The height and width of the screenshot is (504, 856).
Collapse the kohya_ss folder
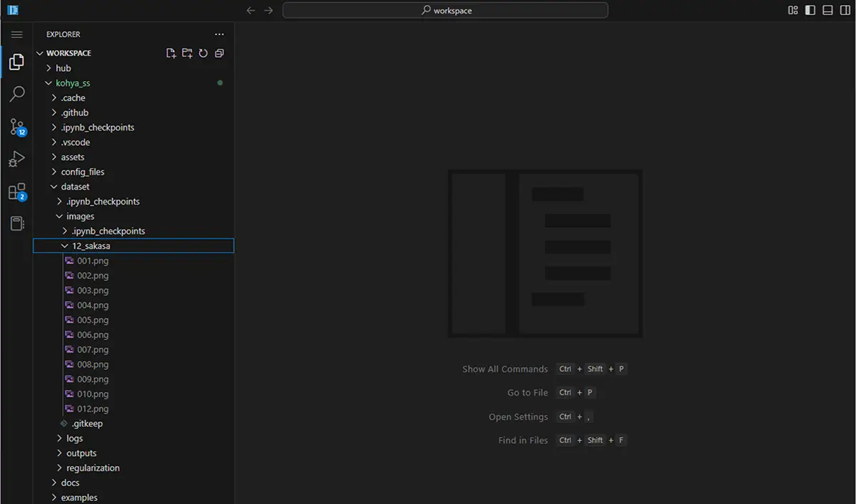tap(133, 83)
